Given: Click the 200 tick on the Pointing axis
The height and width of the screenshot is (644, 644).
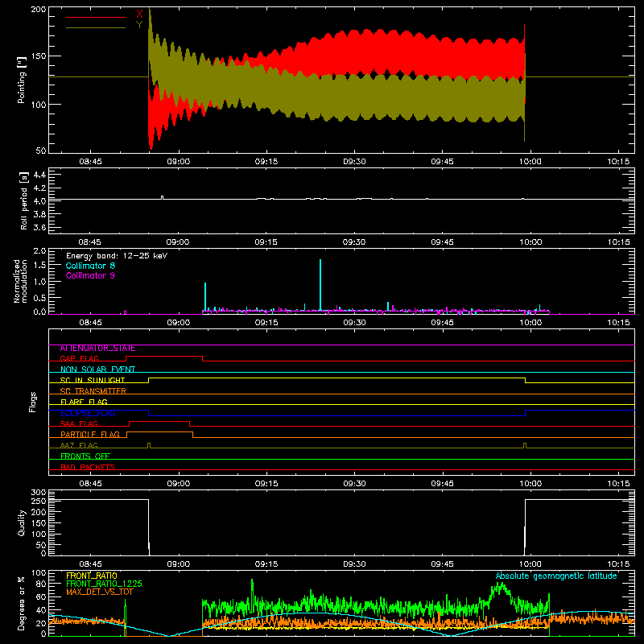Looking at the screenshot, I should [39, 9].
